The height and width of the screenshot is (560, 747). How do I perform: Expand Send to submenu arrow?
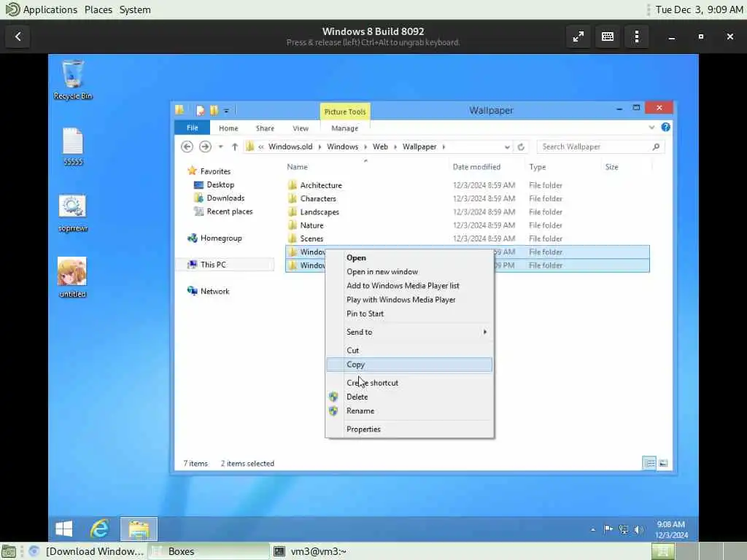point(484,332)
